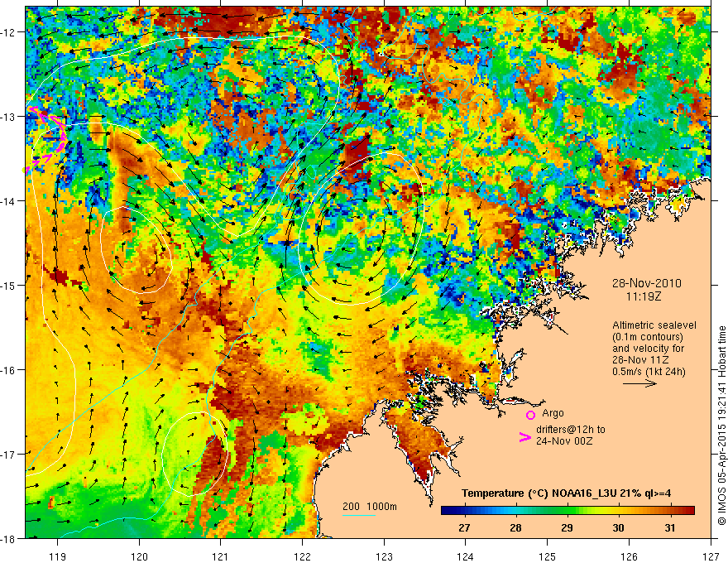Viewport: 728px width, 563px height.
Task: Click the 124 longitude axis label
Action: pyautogui.click(x=466, y=556)
